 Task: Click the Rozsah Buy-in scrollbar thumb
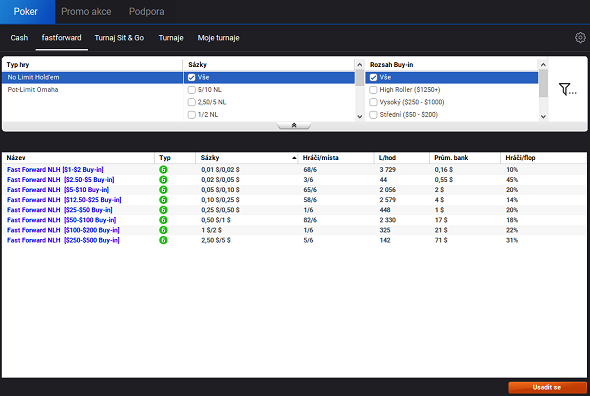point(543,83)
